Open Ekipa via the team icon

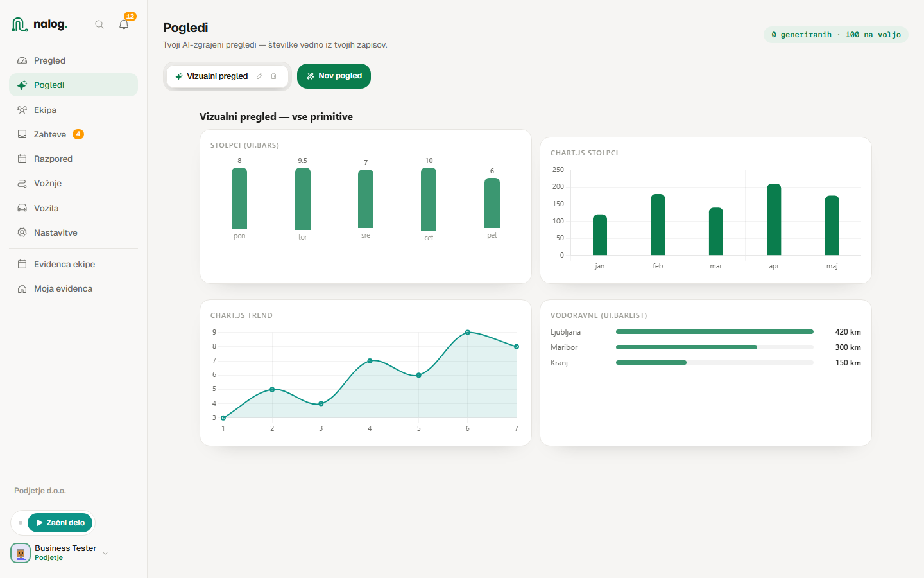pyautogui.click(x=22, y=110)
